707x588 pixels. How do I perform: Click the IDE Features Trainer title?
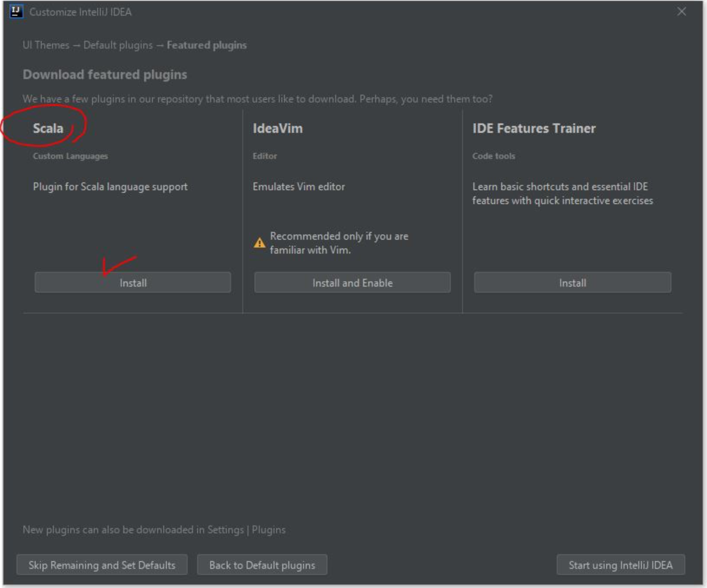tap(534, 129)
